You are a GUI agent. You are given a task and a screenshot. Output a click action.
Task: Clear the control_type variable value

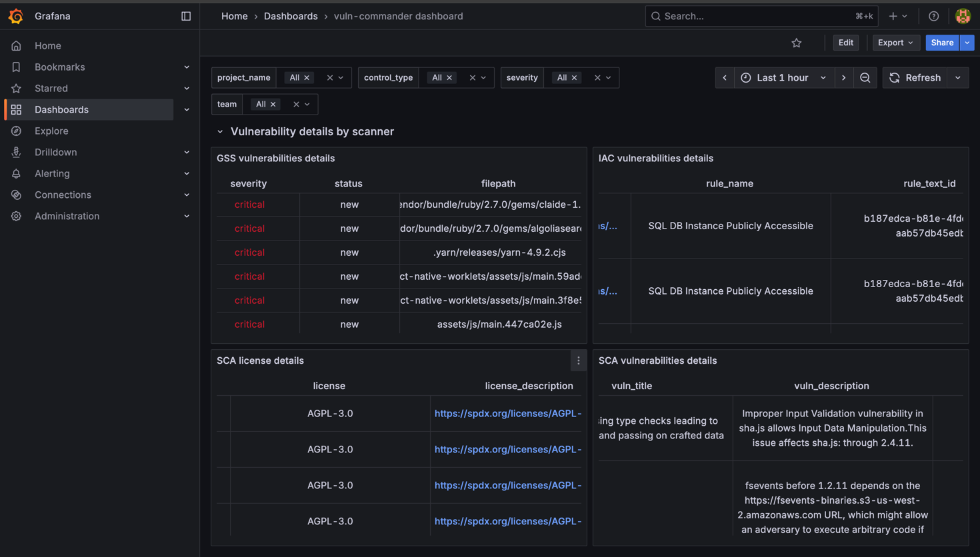pyautogui.click(x=473, y=78)
